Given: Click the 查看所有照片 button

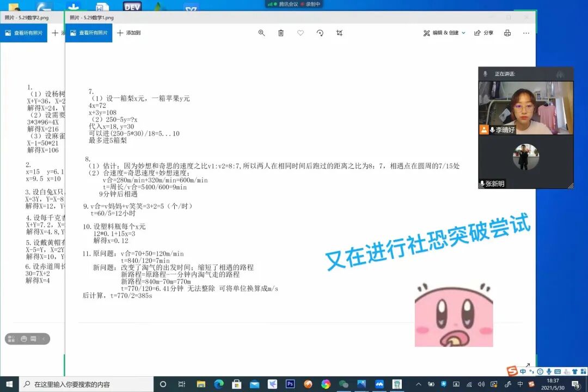Looking at the screenshot, I should 88,33.
